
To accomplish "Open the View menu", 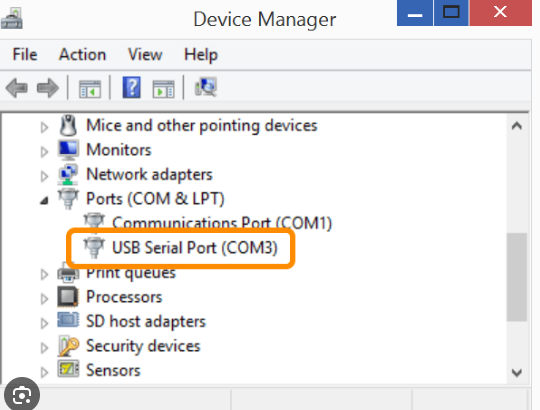I will click(x=145, y=54).
